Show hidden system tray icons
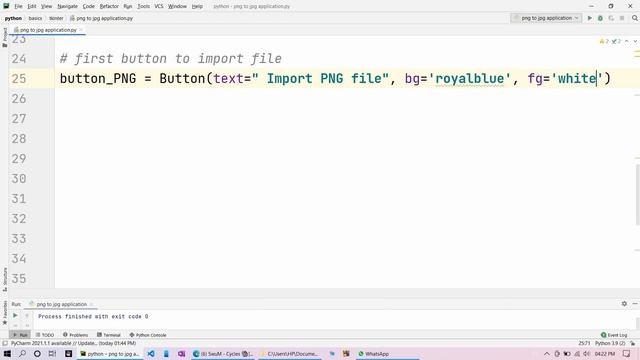The width and height of the screenshot is (640, 360). tap(547, 353)
